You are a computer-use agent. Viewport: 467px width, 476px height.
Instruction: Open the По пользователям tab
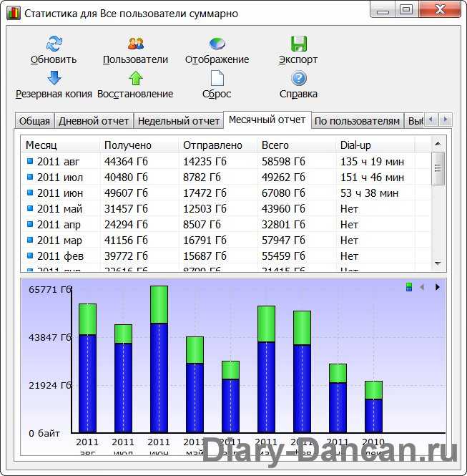[357, 121]
